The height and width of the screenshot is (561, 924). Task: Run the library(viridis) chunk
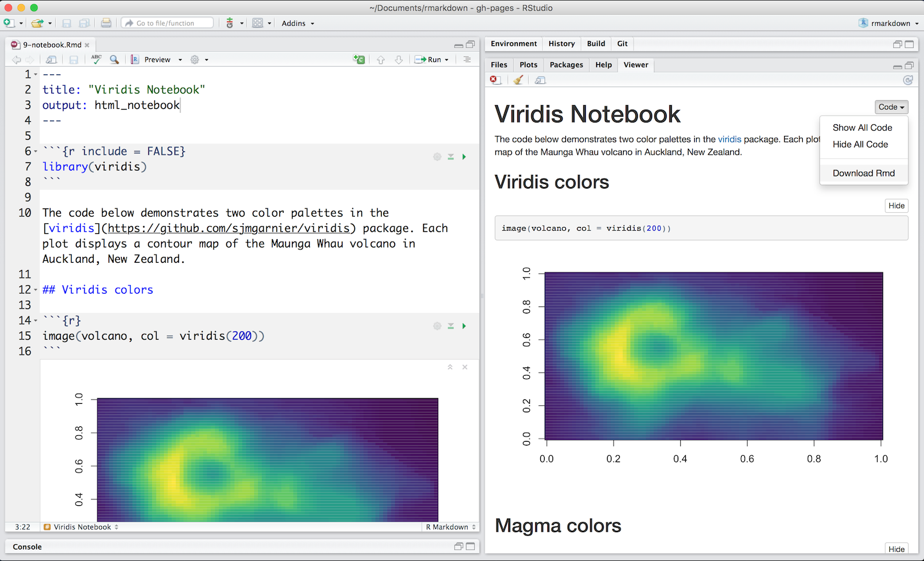[x=464, y=157]
